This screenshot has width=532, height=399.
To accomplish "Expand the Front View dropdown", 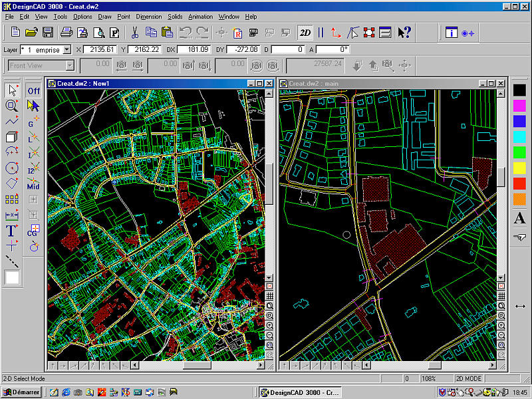I will [x=69, y=65].
